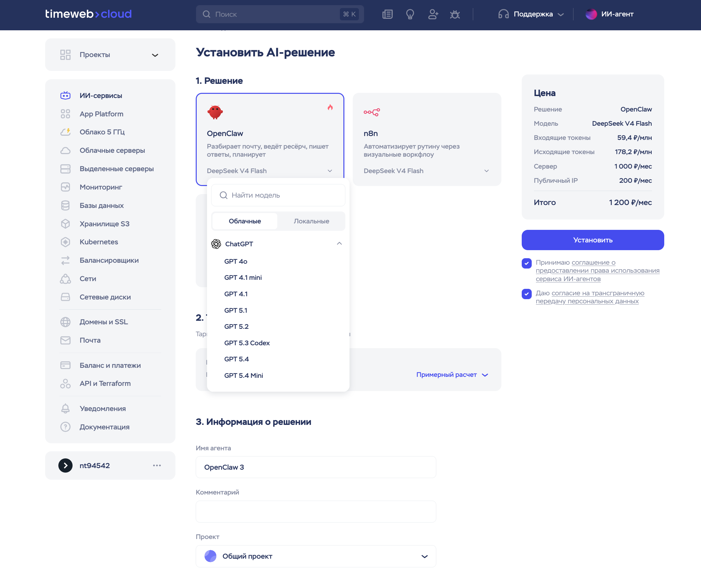Click the Поддержка headset icon
Viewport: 701px width, 588px height.
coord(503,15)
